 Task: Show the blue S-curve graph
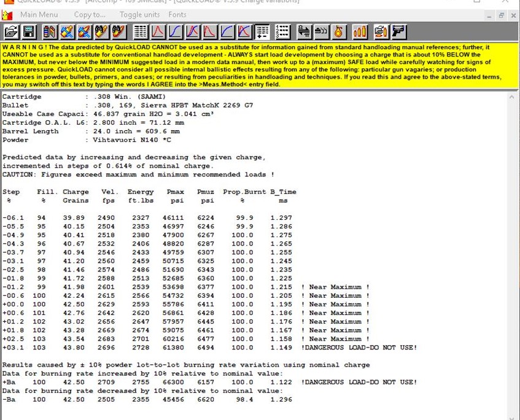[x=175, y=32]
